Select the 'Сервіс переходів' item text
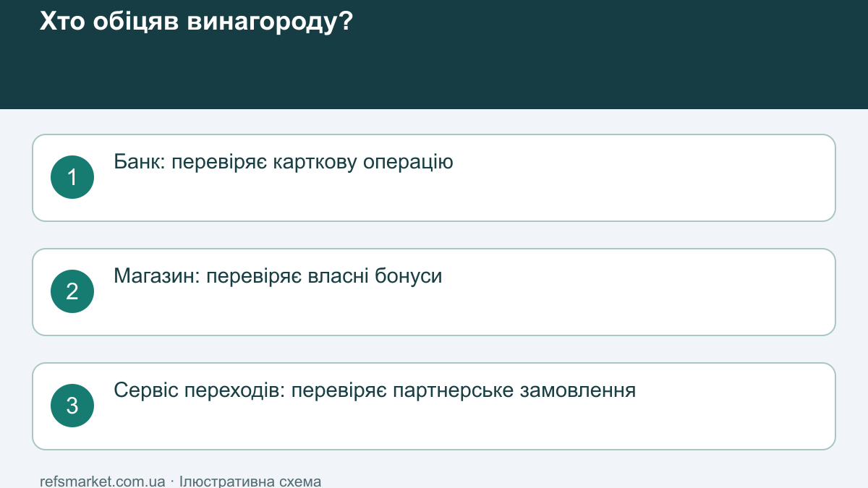 point(375,390)
